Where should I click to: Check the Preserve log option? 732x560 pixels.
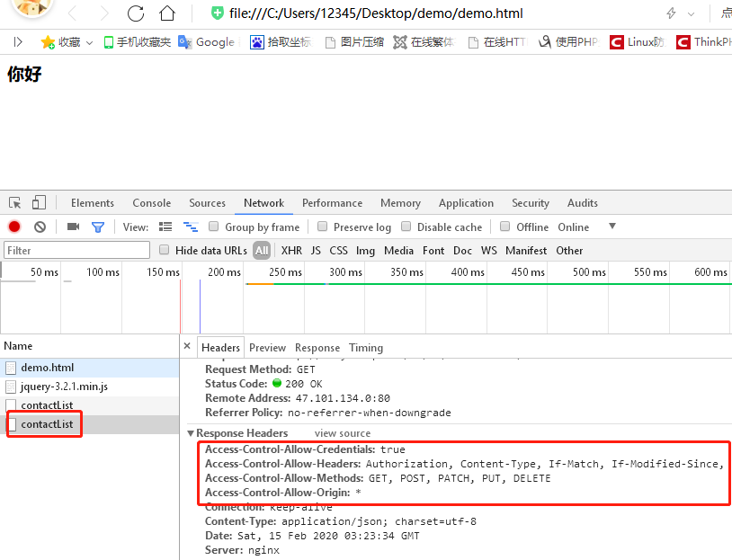(x=323, y=227)
